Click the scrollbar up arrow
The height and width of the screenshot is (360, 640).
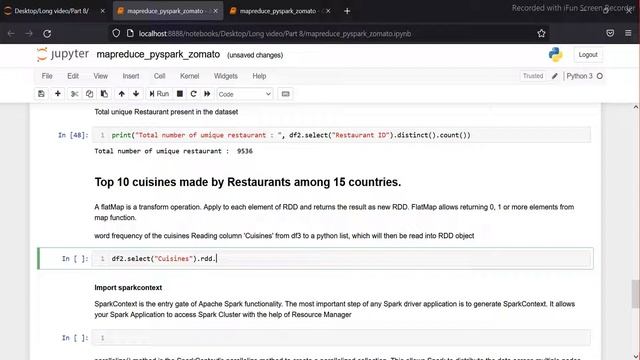[636, 107]
